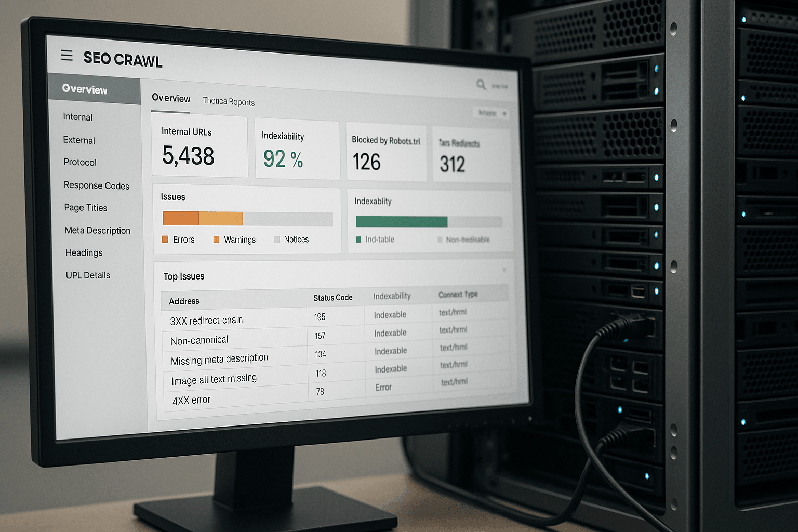Go to External in the sidebar
The image size is (798, 532).
(79, 140)
